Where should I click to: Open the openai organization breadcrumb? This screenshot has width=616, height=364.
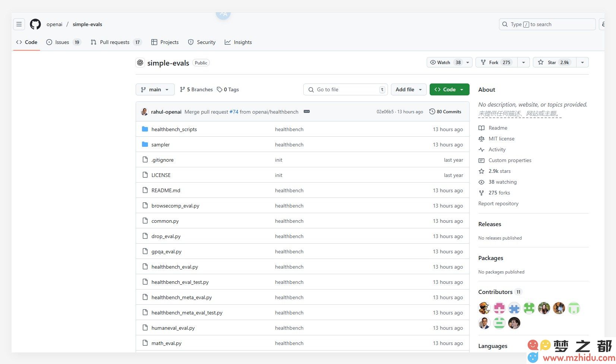(x=54, y=24)
